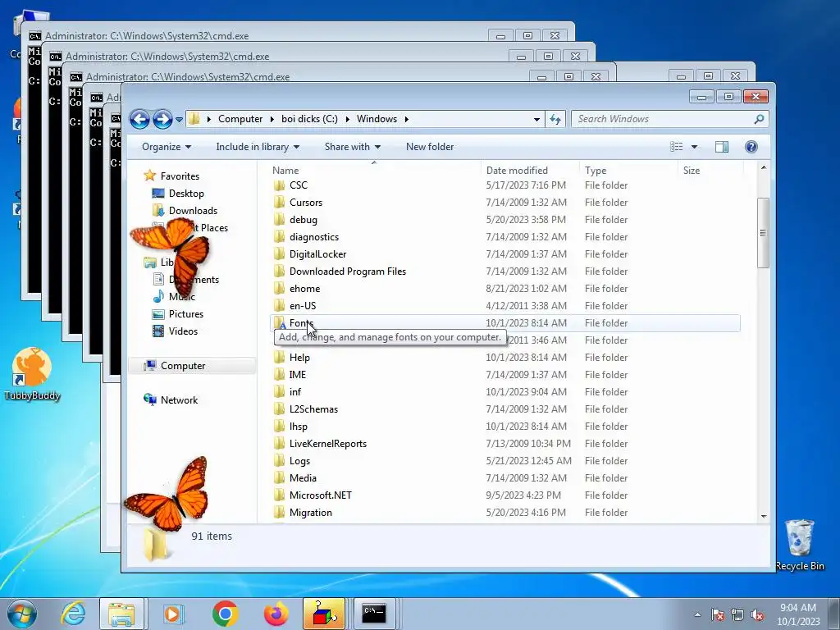
Task: Sort by the Type column header
Action: click(596, 171)
